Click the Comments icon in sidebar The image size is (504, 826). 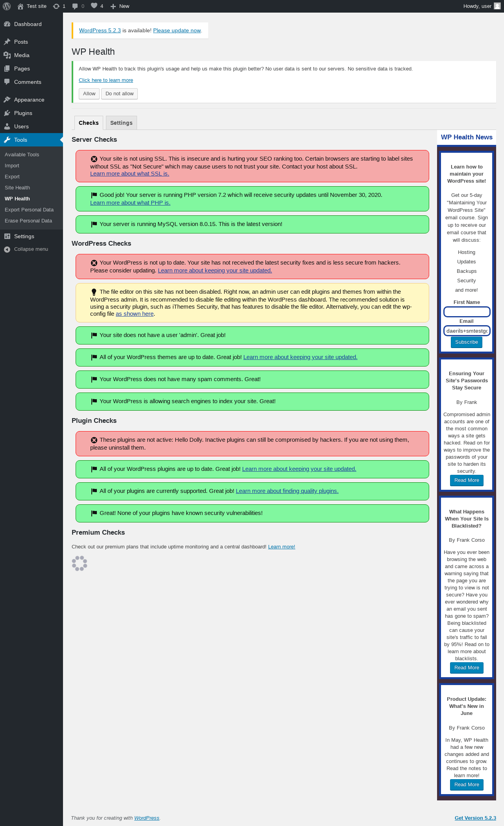point(7,82)
